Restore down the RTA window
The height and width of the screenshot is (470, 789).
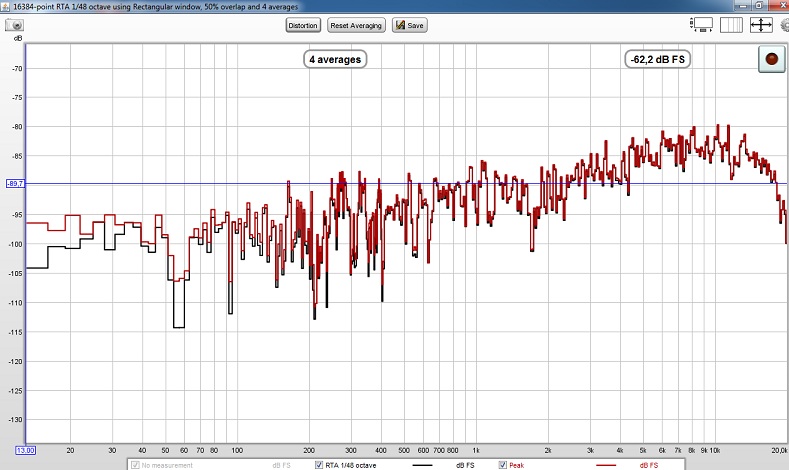[x=759, y=6]
